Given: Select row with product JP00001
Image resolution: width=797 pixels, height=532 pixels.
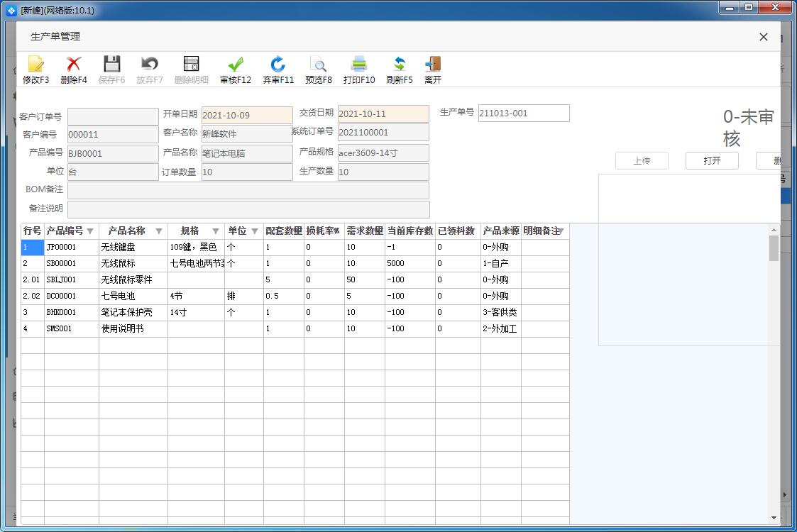Looking at the screenshot, I should [x=295, y=248].
